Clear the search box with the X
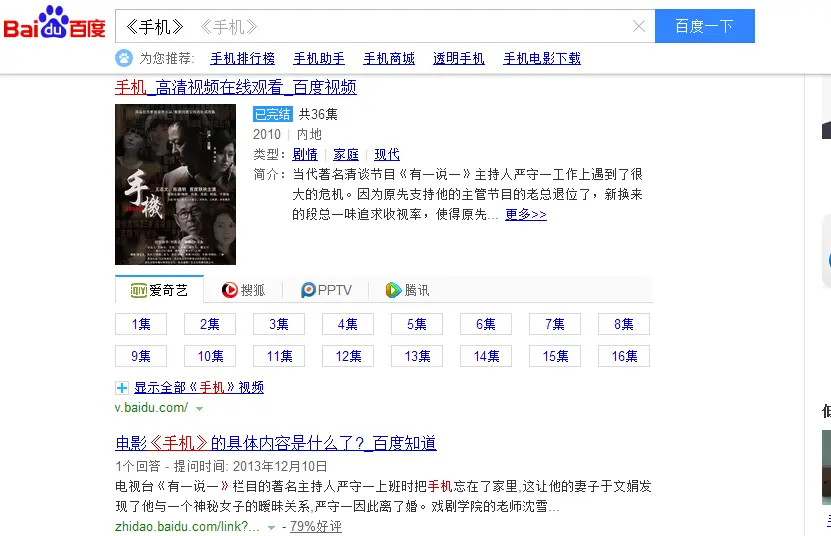The width and height of the screenshot is (831, 536). pos(639,26)
